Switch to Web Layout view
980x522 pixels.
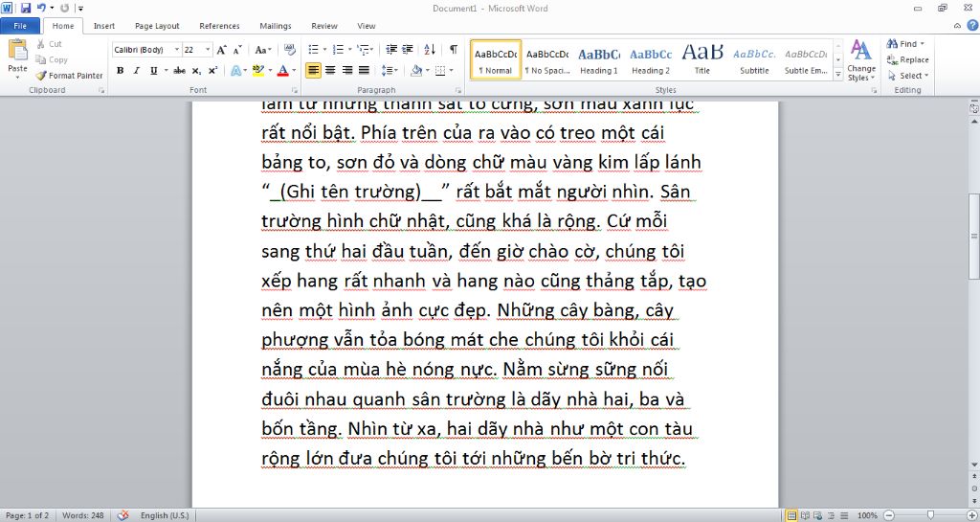coord(817,515)
